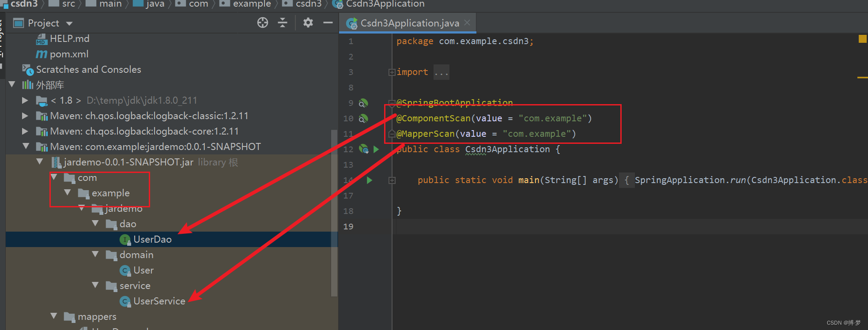The width and height of the screenshot is (868, 330).
Task: Collapse all with the Project panel icon
Action: click(x=283, y=22)
